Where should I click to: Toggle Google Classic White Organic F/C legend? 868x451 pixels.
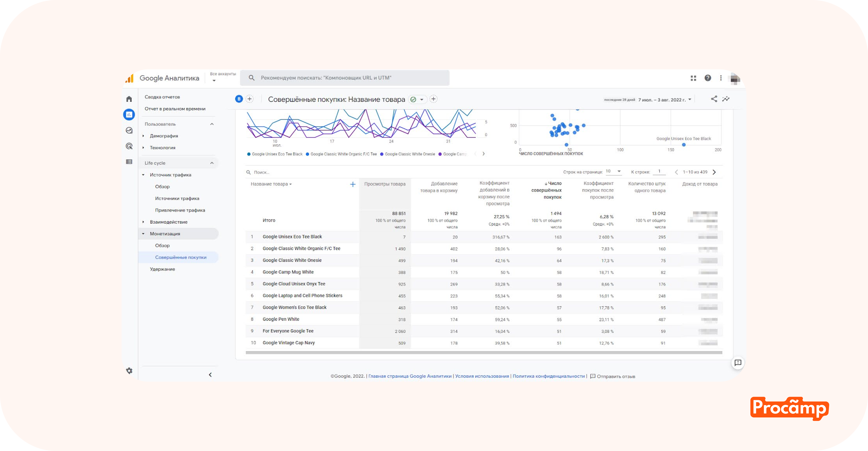click(x=341, y=154)
